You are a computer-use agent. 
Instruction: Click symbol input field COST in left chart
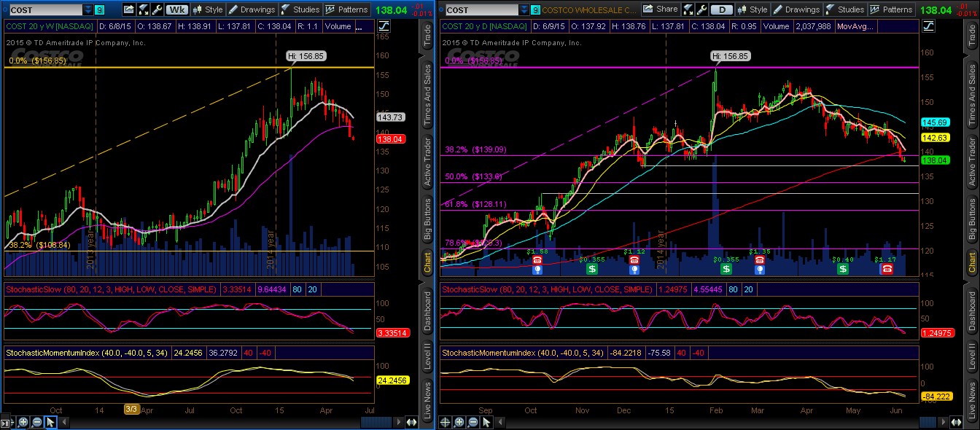[46, 9]
